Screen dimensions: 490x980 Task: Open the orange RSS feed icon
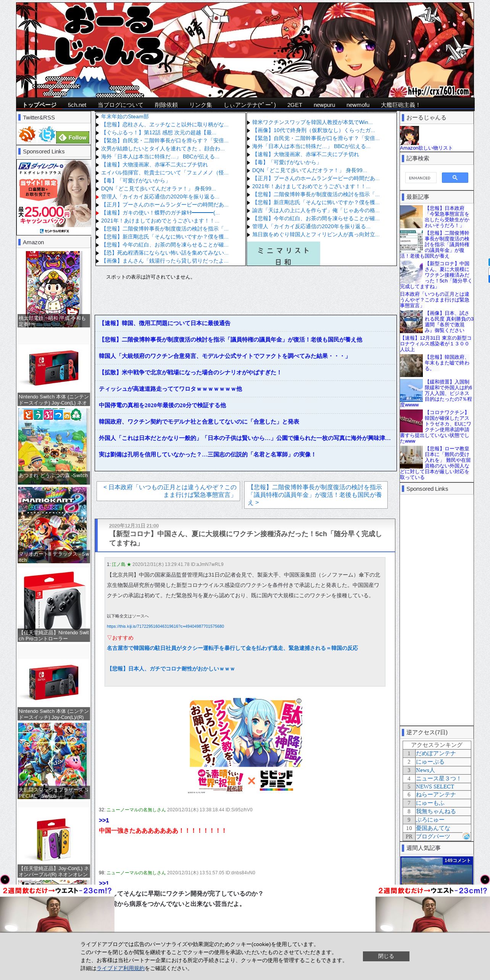[27, 135]
